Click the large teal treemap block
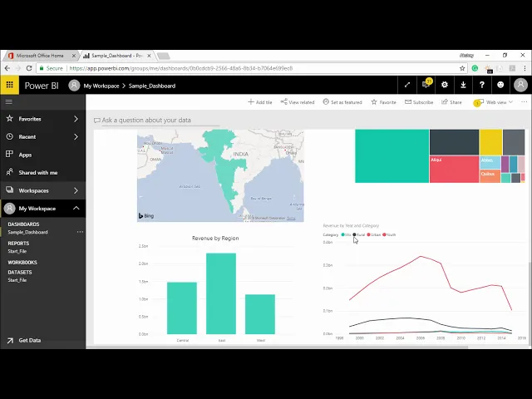 tap(392, 156)
